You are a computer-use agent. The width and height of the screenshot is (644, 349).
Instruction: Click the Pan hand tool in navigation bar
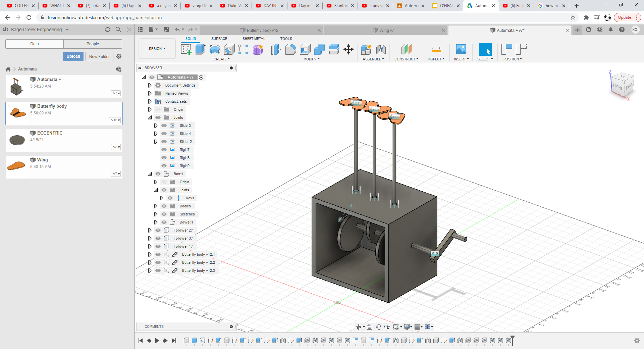(x=378, y=327)
